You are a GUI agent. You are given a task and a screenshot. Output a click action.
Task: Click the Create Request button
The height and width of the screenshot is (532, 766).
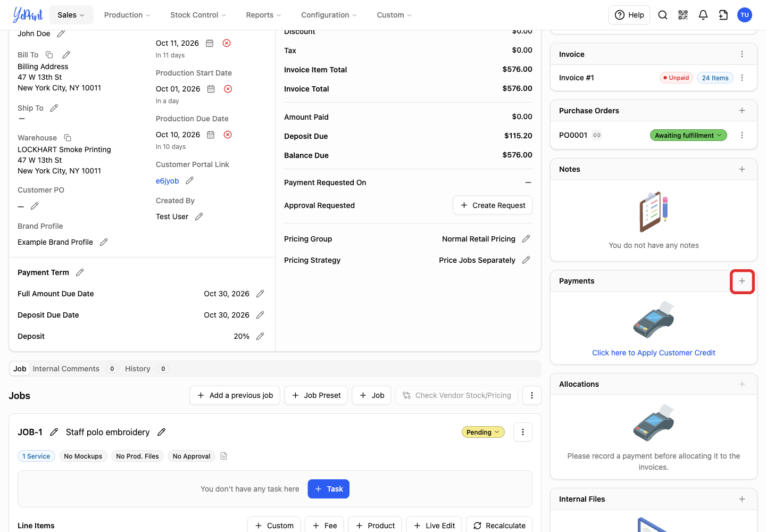(x=493, y=205)
